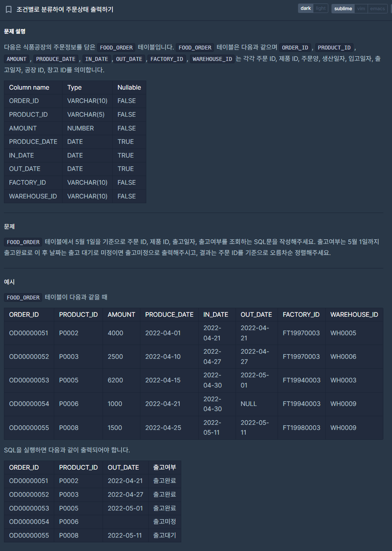The image size is (392, 551).
Task: Click the IN_DATE code tag in the description
Action: (97, 59)
